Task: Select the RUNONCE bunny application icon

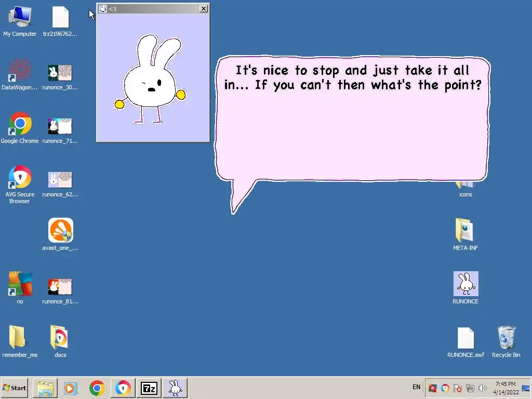Action: click(x=465, y=288)
